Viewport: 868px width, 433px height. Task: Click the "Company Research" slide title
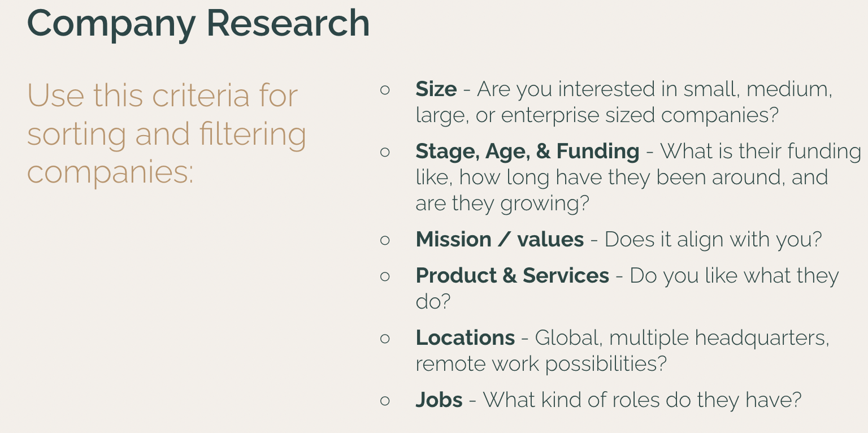point(198,24)
